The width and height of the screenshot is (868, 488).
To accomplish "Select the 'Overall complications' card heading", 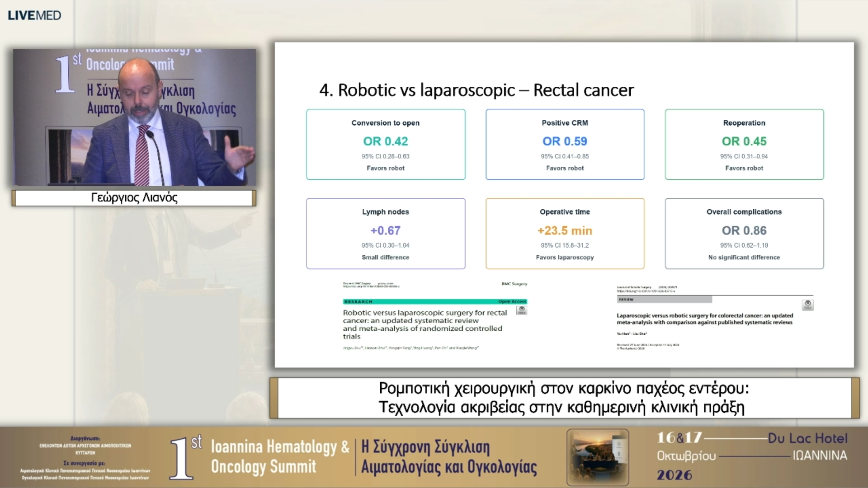I will tap(744, 212).
